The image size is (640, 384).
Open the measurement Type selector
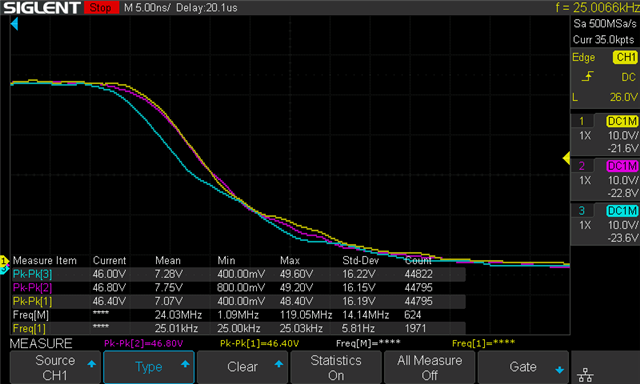[149, 367]
